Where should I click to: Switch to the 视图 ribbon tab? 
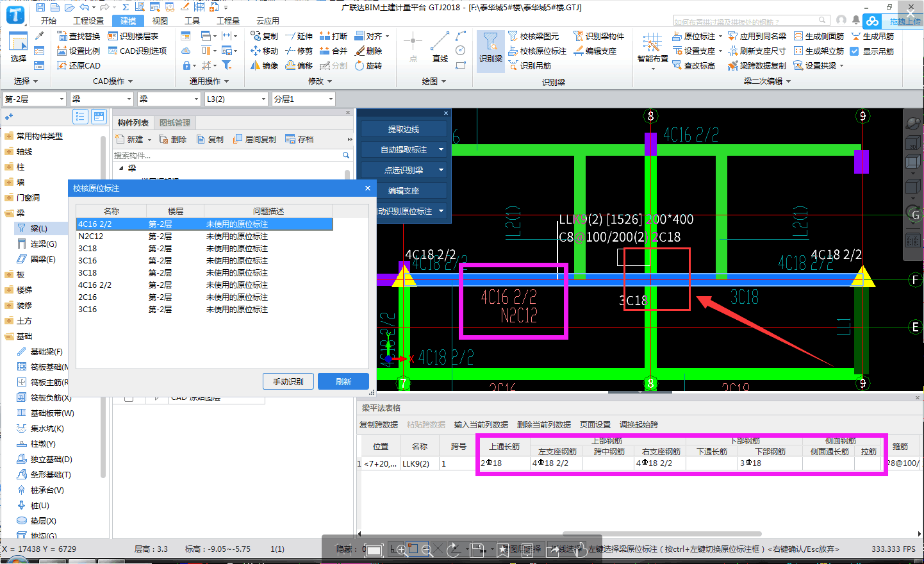pos(160,21)
